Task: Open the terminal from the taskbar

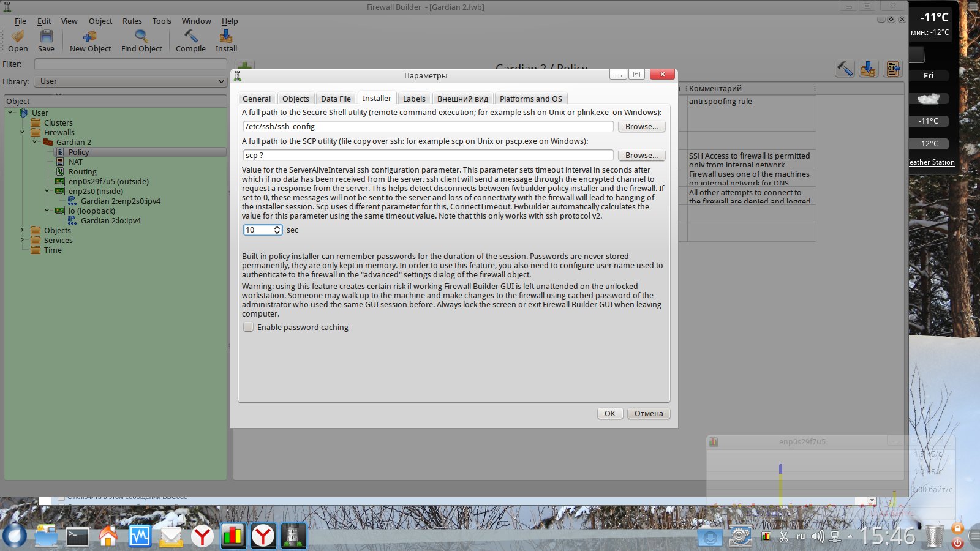Action: [78, 536]
